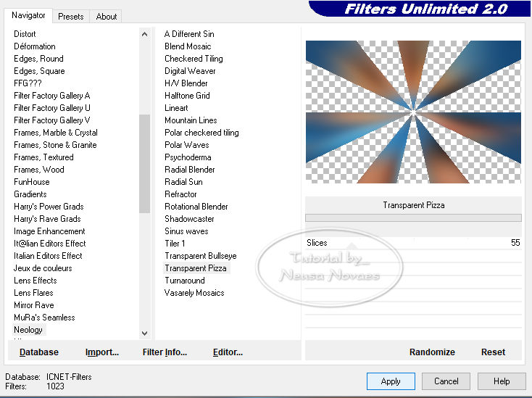
Task: Open the About tab
Action: point(107,16)
